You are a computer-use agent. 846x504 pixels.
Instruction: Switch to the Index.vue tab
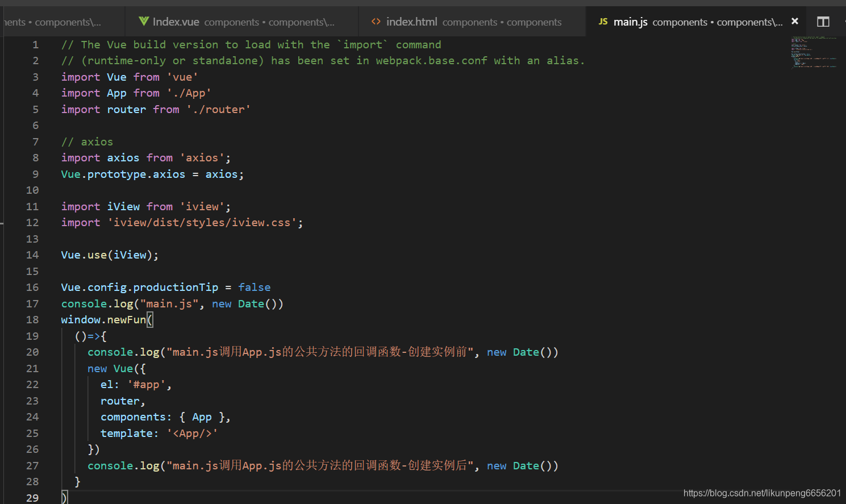click(241, 22)
